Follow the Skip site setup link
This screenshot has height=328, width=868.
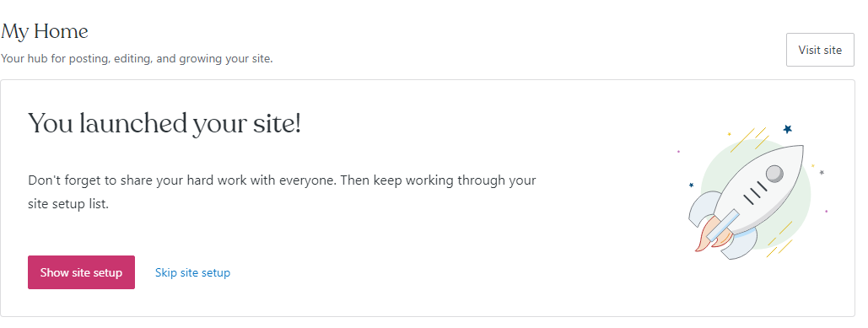[x=192, y=272]
